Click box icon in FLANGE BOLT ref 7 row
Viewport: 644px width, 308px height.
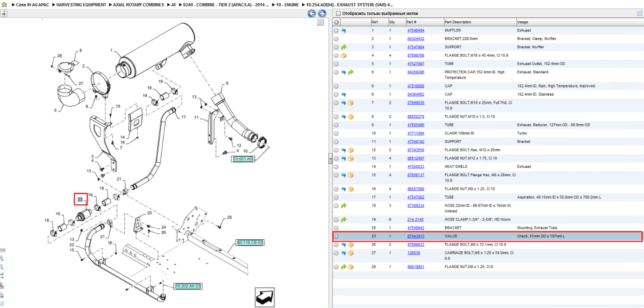tap(351, 102)
